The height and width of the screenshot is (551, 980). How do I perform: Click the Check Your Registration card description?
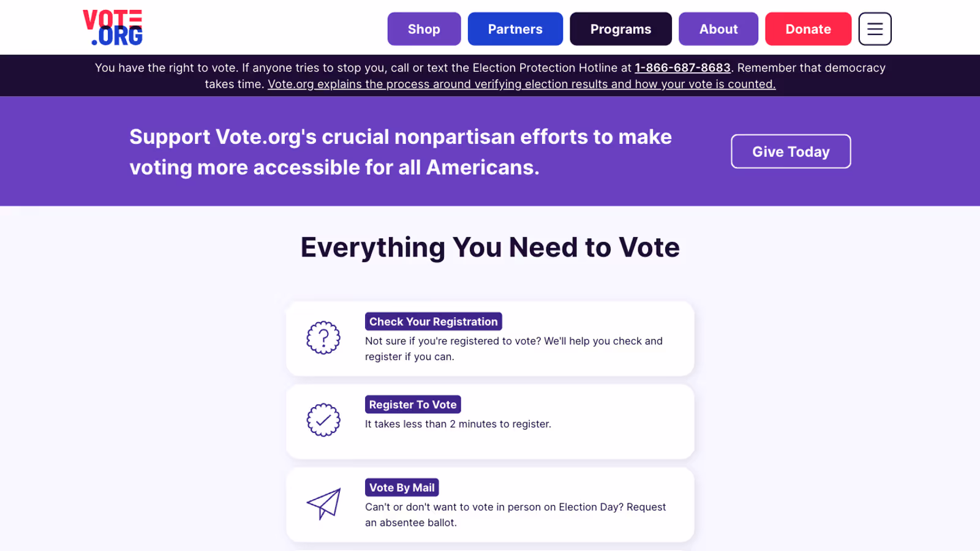click(x=513, y=348)
